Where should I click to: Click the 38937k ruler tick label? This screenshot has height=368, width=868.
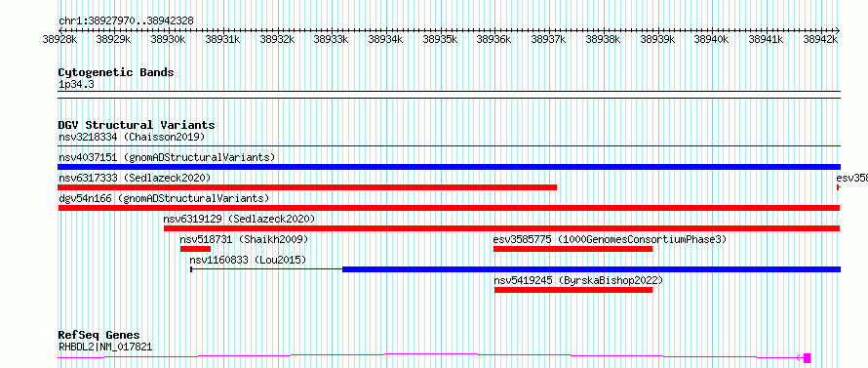click(548, 39)
